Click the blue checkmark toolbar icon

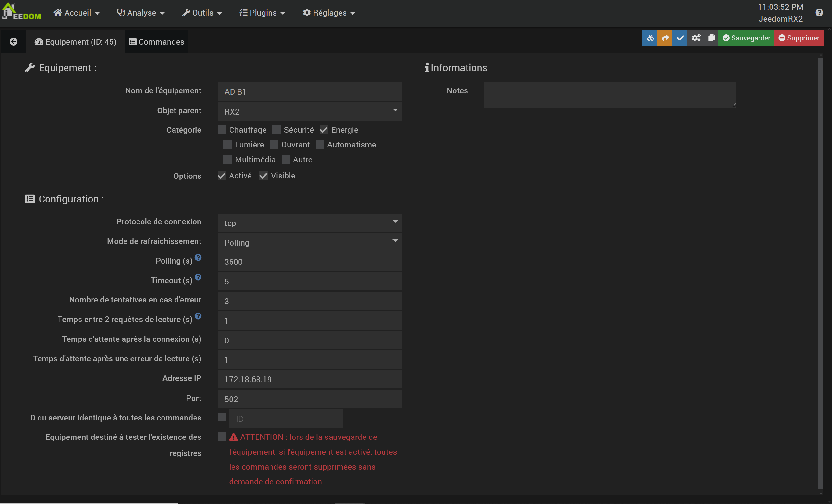(x=680, y=38)
